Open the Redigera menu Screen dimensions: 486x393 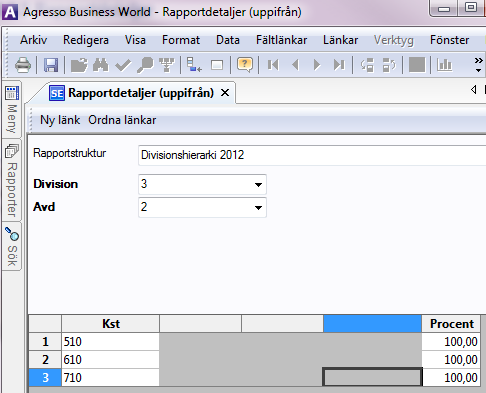pyautogui.click(x=86, y=40)
